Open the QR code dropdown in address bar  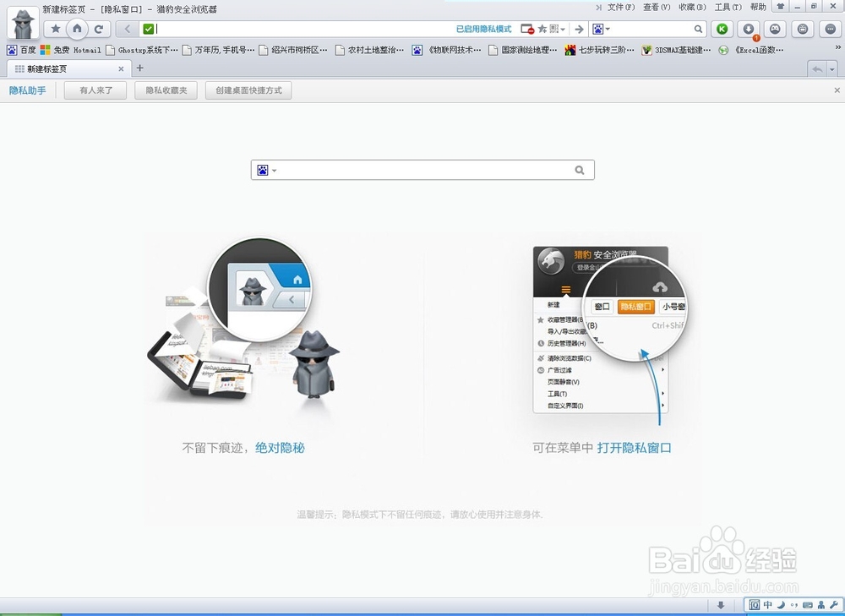point(557,29)
